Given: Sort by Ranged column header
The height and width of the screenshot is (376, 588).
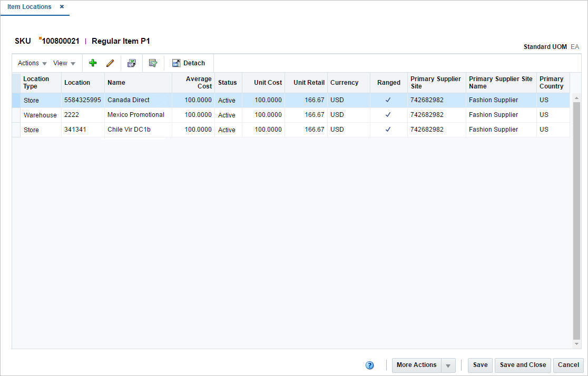Looking at the screenshot, I should [388, 83].
